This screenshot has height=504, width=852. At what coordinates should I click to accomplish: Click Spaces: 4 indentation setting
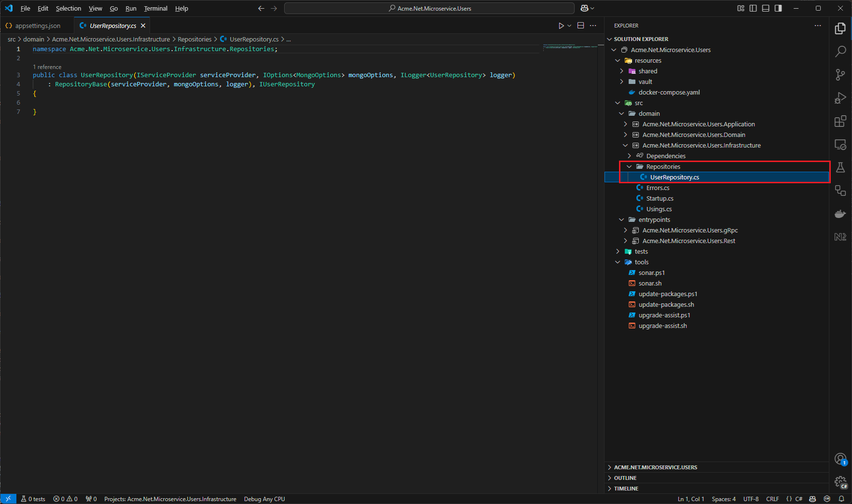tap(724, 499)
